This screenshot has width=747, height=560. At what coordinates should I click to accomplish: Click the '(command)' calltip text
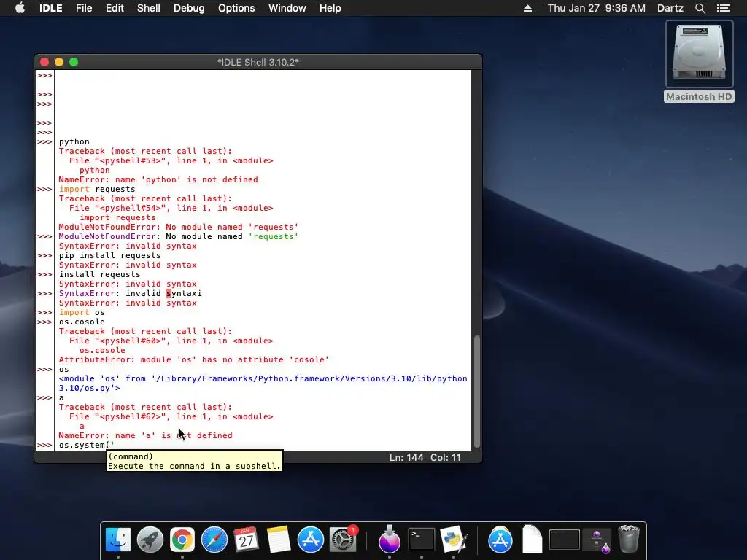point(131,456)
